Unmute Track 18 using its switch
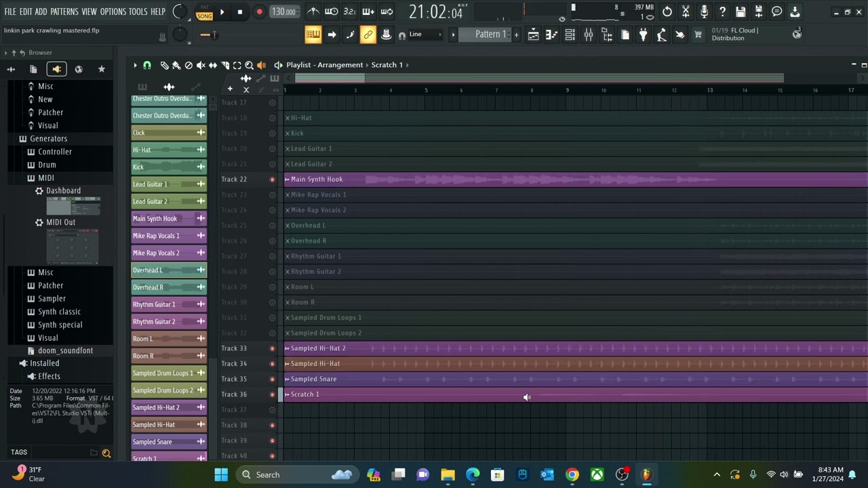868x488 pixels. point(273,118)
